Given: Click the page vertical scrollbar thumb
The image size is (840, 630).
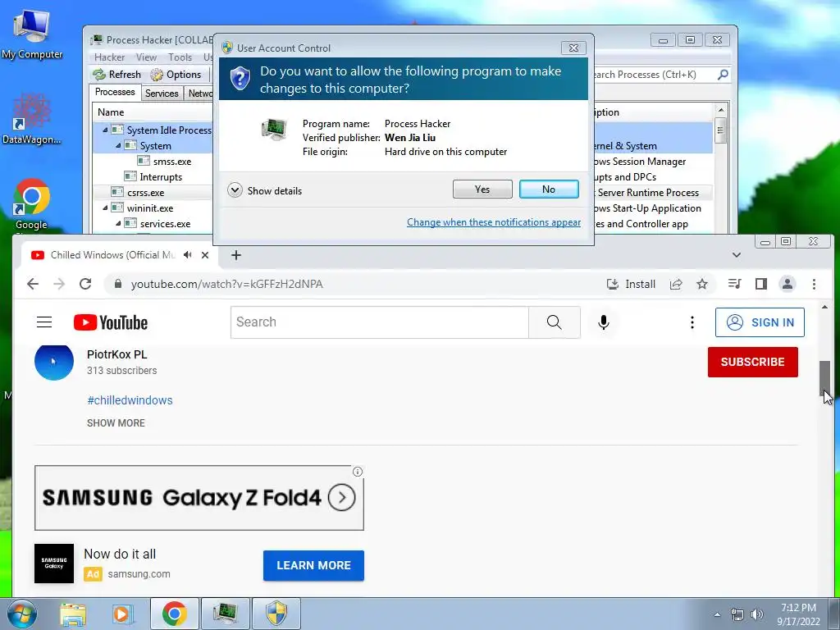Looking at the screenshot, I should point(824,379).
